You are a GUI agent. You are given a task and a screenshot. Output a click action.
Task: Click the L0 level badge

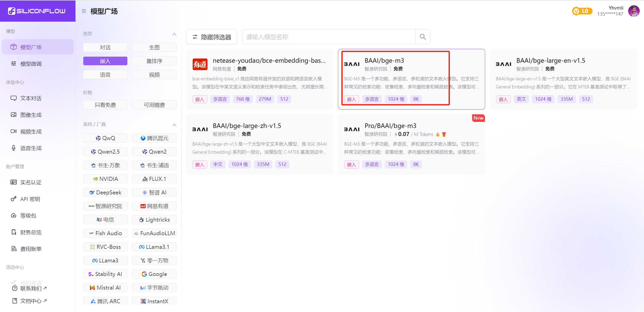click(582, 11)
